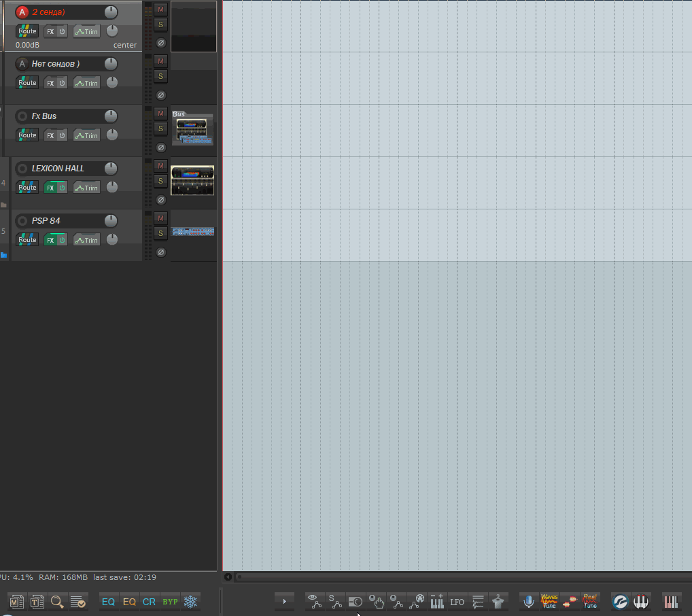Screen dimensions: 692x616
Task: Click the Fx Bus thumbnail image
Action: 192,128
